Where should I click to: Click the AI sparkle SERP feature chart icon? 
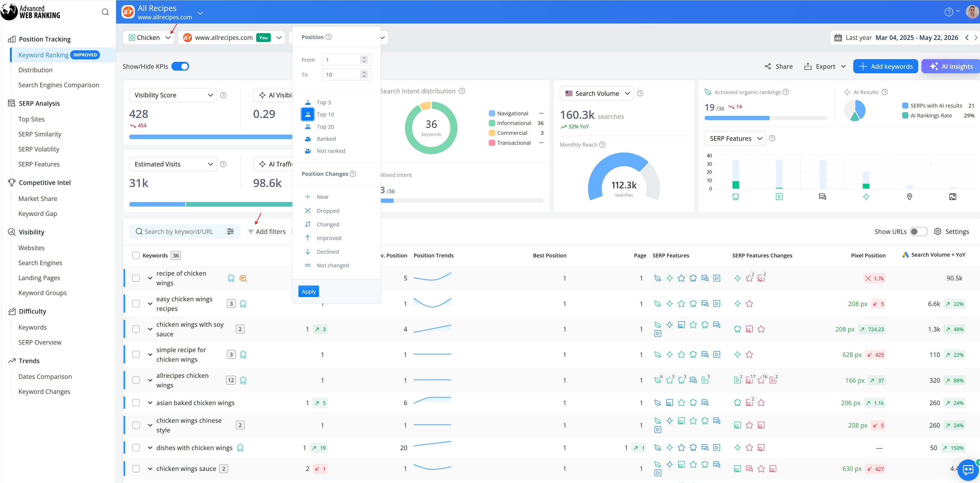pos(866,197)
